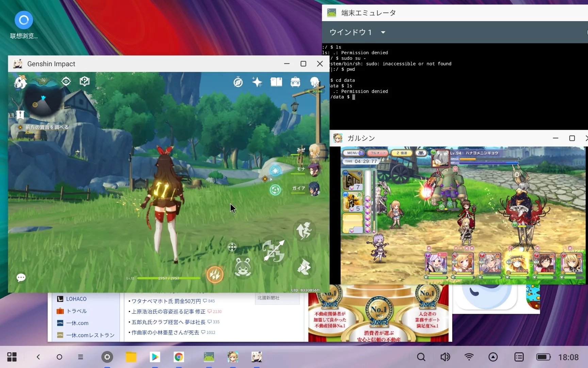Open the minimap in Genshin Impact
588x368 pixels.
point(44,97)
